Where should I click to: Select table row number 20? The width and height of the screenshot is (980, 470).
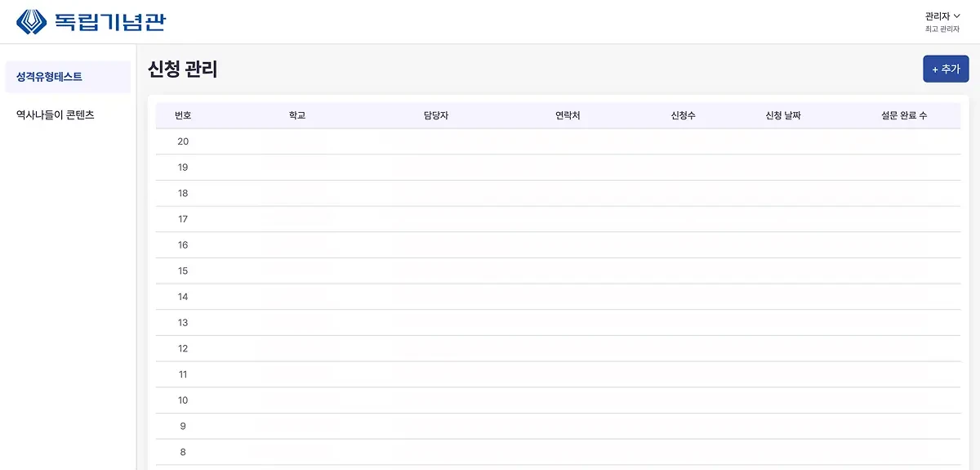tap(183, 141)
